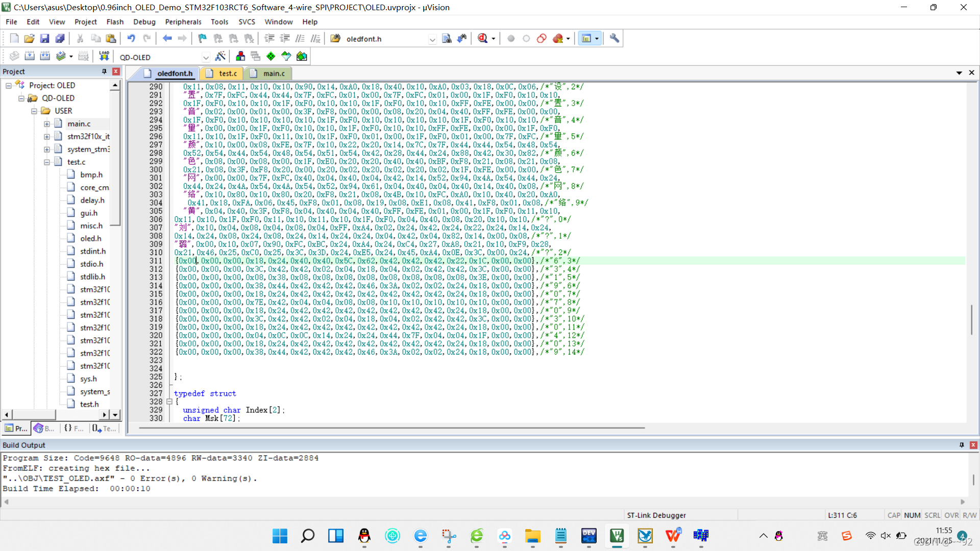Image resolution: width=980 pixels, height=551 pixels.
Task: Open Configuration wrench tool
Action: [615, 39]
